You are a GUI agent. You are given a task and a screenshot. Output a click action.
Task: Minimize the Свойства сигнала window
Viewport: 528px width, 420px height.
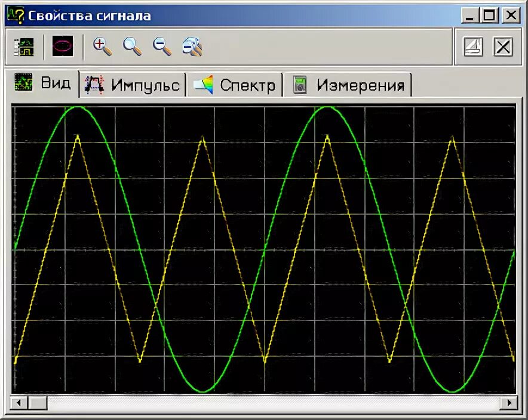coord(470,16)
